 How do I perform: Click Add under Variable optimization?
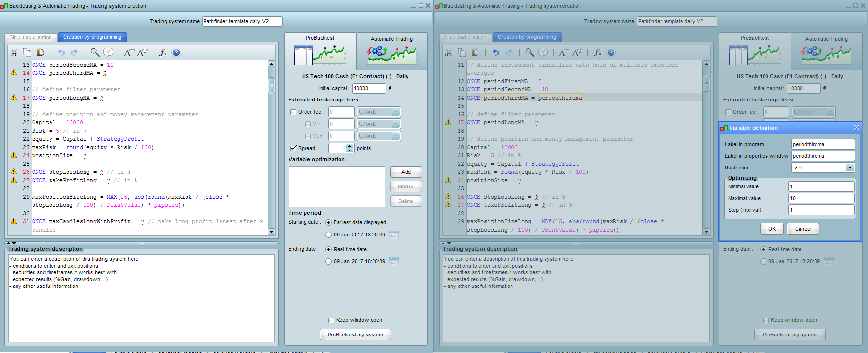click(x=406, y=172)
